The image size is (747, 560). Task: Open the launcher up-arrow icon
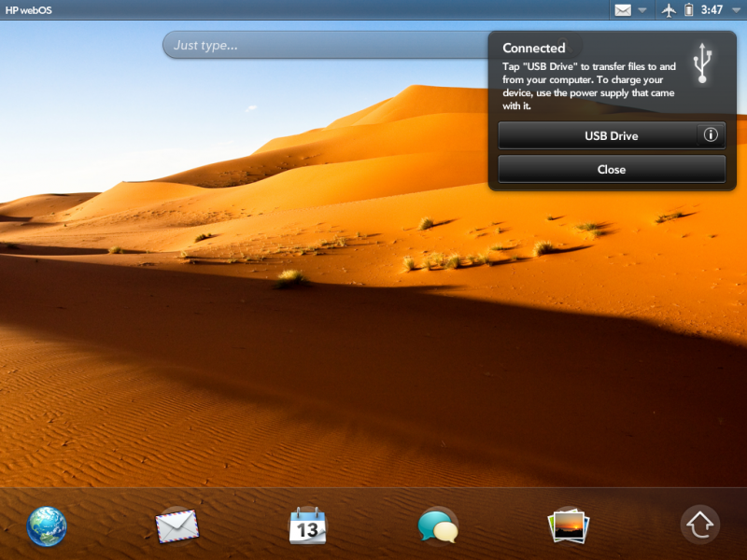(x=699, y=525)
